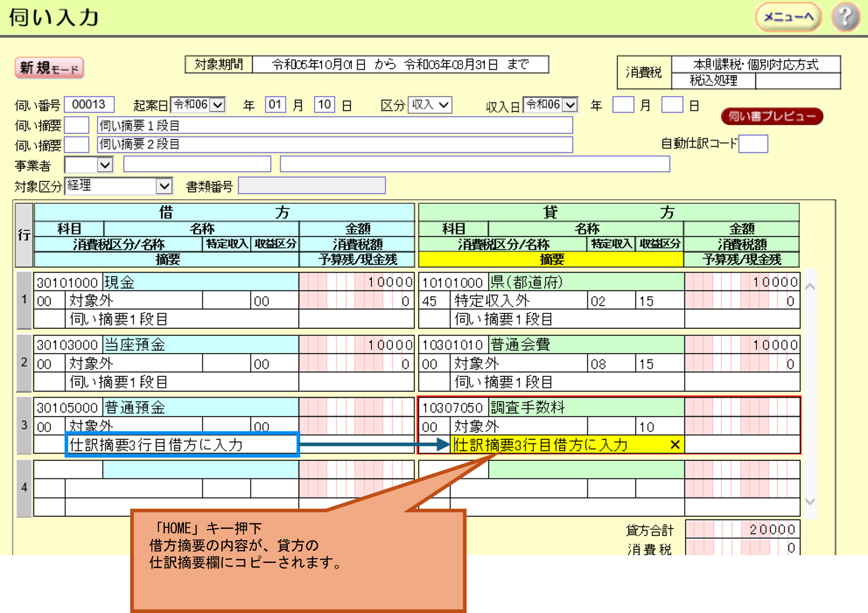Click debit account name 当座預金

pos(200,345)
